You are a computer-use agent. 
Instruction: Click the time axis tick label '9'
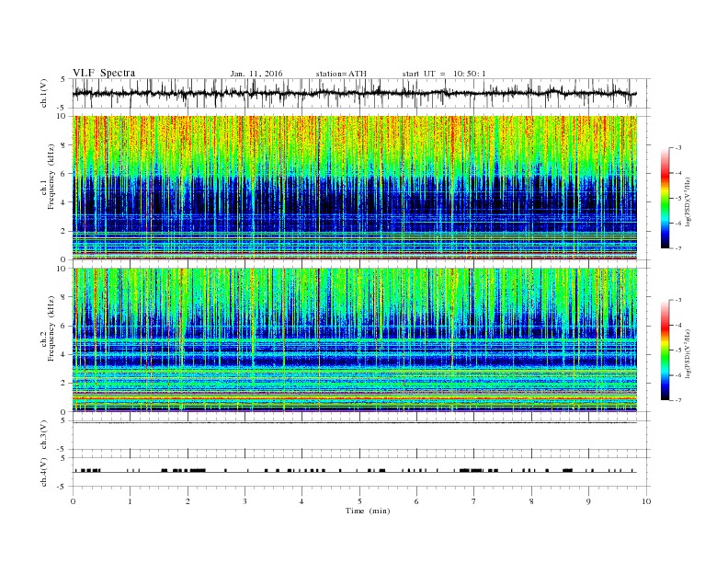[588, 501]
